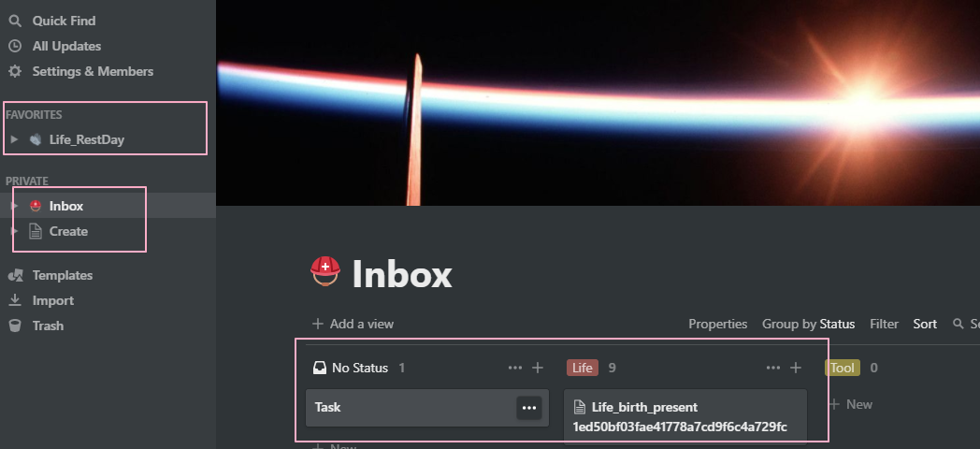This screenshot has height=449, width=980.
Task: Open the Task card's three-dot menu
Action: click(x=528, y=408)
